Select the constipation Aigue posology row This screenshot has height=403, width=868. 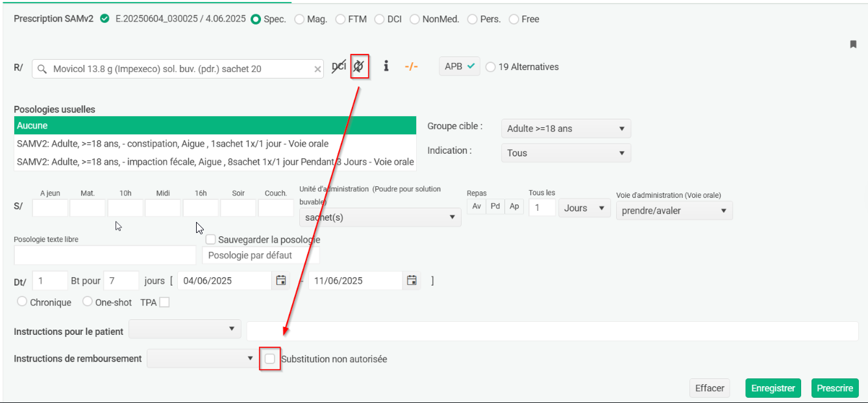point(215,143)
